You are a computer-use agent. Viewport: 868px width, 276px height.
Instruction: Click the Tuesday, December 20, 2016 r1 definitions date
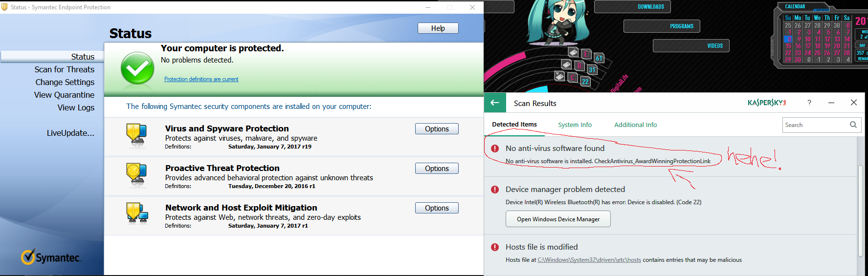click(272, 186)
